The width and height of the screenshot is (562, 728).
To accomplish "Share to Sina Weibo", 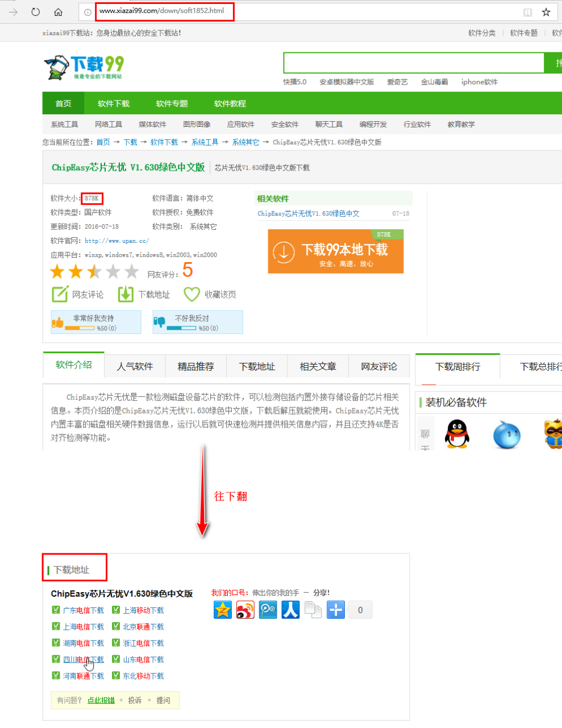I will point(245,609).
